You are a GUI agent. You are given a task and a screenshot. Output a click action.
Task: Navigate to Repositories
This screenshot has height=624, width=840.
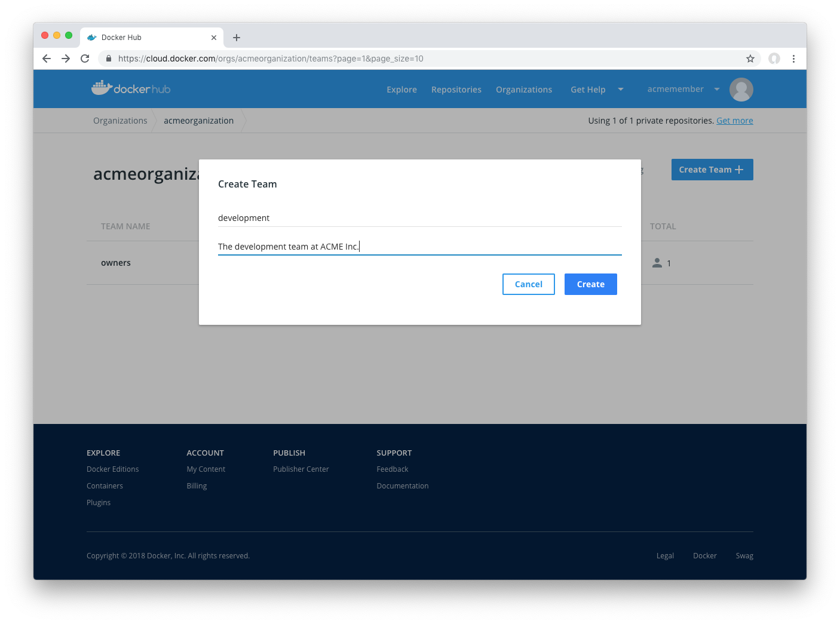[456, 89]
